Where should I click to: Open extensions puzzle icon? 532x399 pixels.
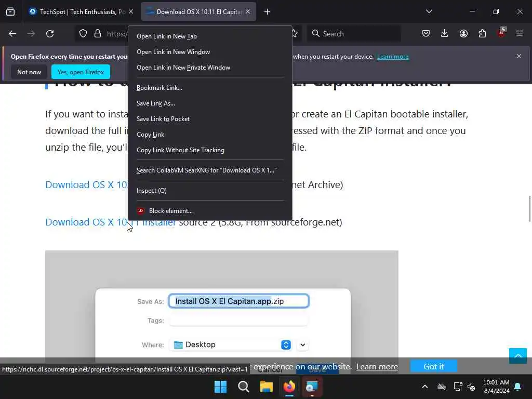click(482, 34)
